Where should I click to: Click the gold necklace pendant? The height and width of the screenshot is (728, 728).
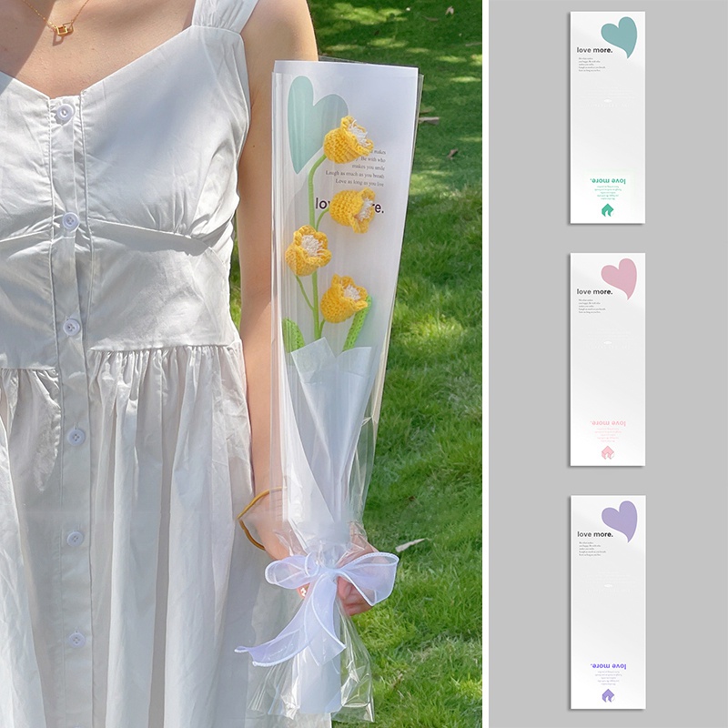coord(63,28)
